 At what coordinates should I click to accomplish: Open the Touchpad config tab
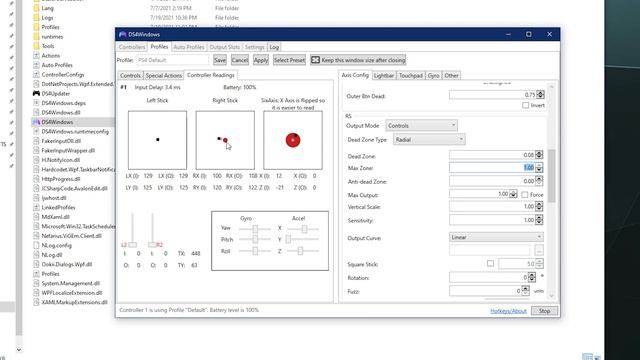pyautogui.click(x=411, y=76)
